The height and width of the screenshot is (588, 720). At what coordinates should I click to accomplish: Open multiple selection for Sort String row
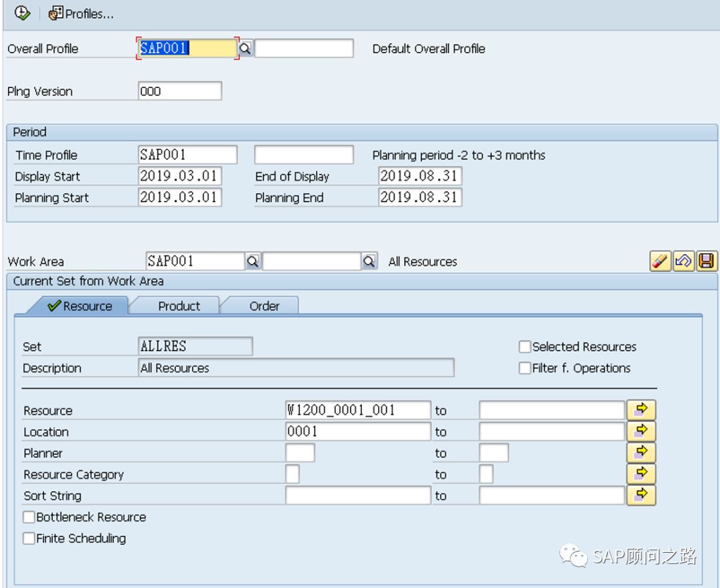(641, 495)
